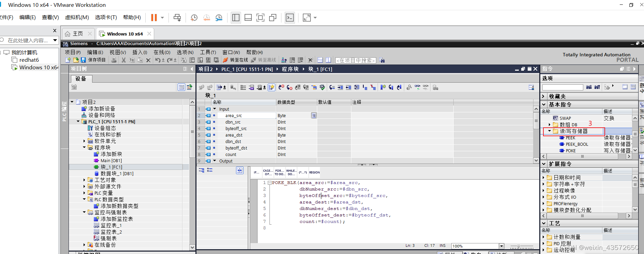Take a VMware snapshot (clock icon)
644x254 pixels.
194,18
